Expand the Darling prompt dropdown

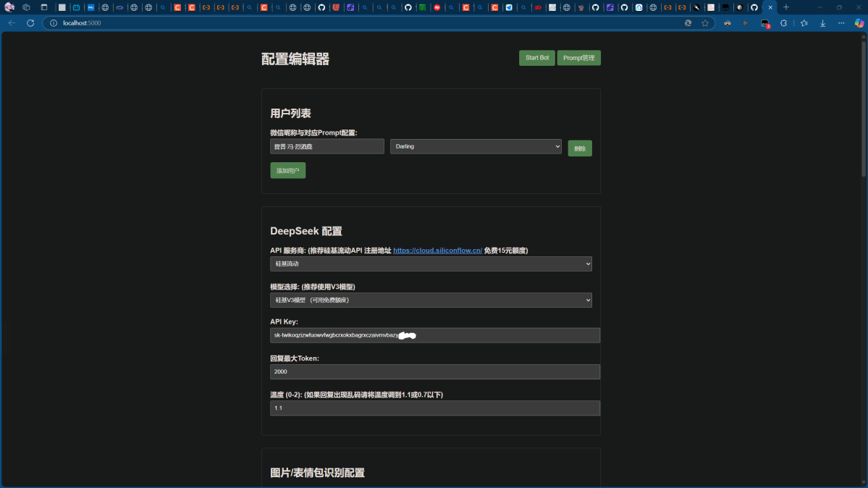coord(476,146)
